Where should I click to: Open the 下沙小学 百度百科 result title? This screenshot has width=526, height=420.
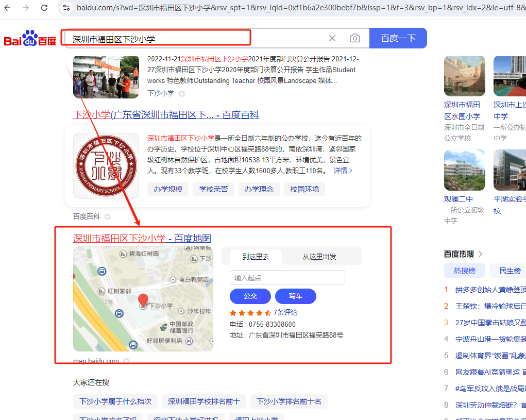point(166,115)
